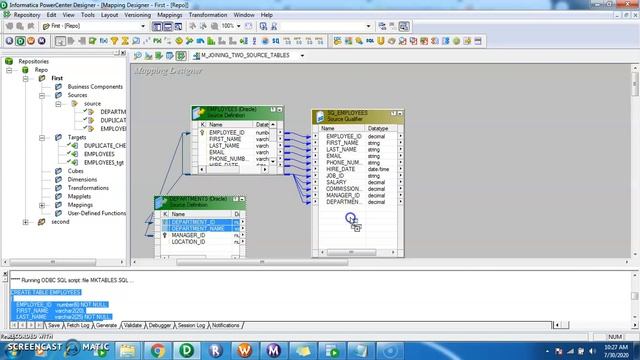Select EMPLOYEES_tgt under Targets

click(x=104, y=162)
